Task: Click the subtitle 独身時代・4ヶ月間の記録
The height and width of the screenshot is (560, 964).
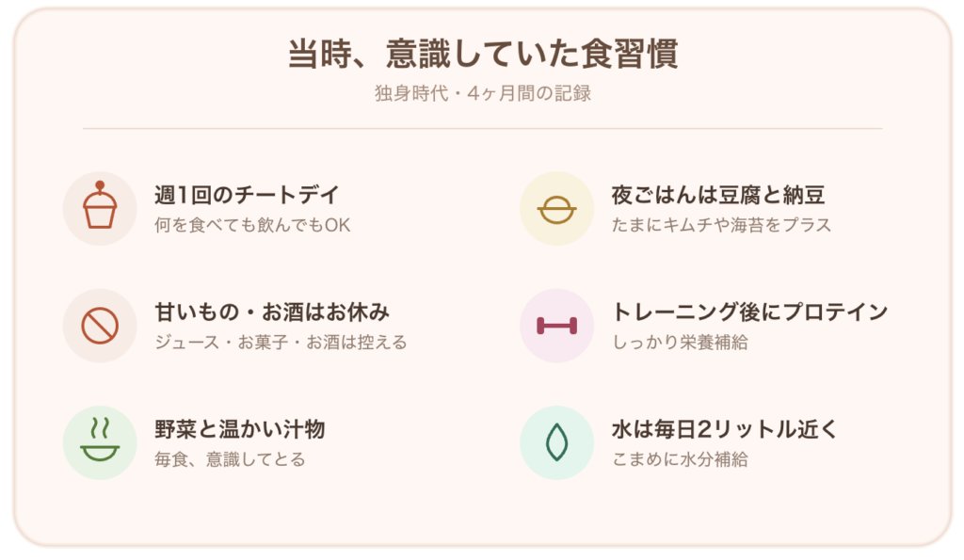Action: click(483, 93)
